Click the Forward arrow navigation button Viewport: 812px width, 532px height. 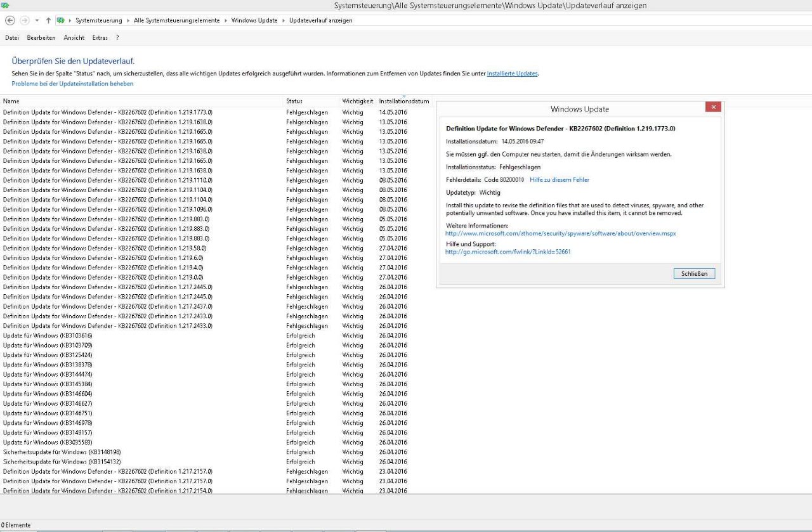tap(25, 20)
